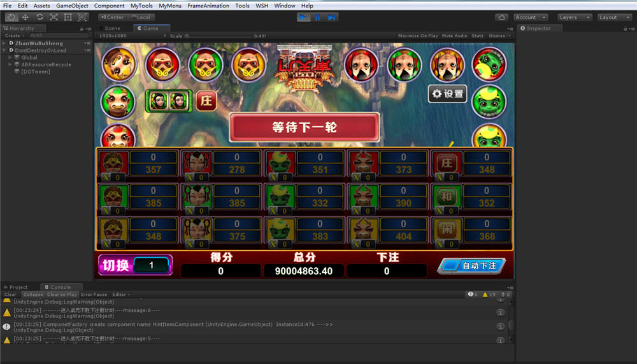The height and width of the screenshot is (364, 637).
Task: Select the Rect transform tool
Action: tap(68, 17)
